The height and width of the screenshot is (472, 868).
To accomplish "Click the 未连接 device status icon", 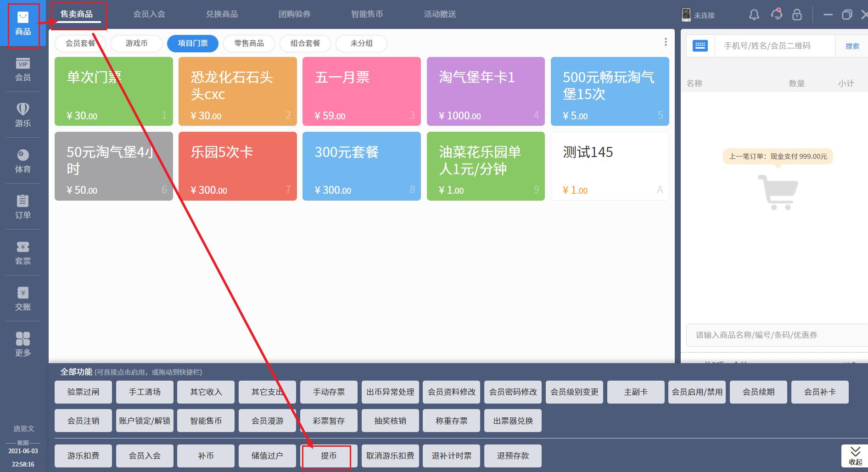I will click(686, 15).
